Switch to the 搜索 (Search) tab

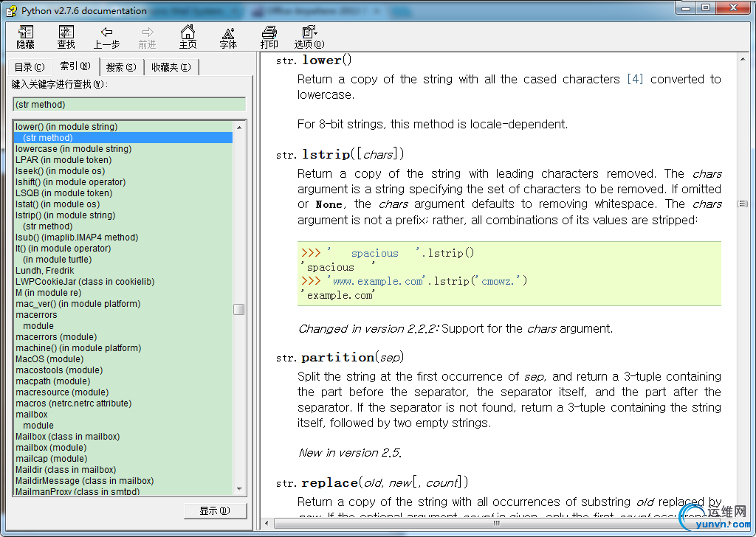120,67
